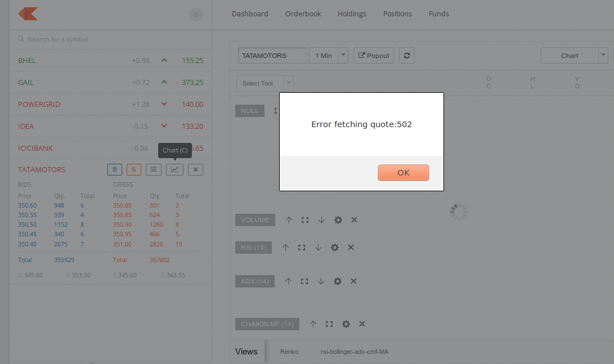Open the Chart type dropdown
Image resolution: width=614 pixels, height=364 pixels.
coord(575,56)
